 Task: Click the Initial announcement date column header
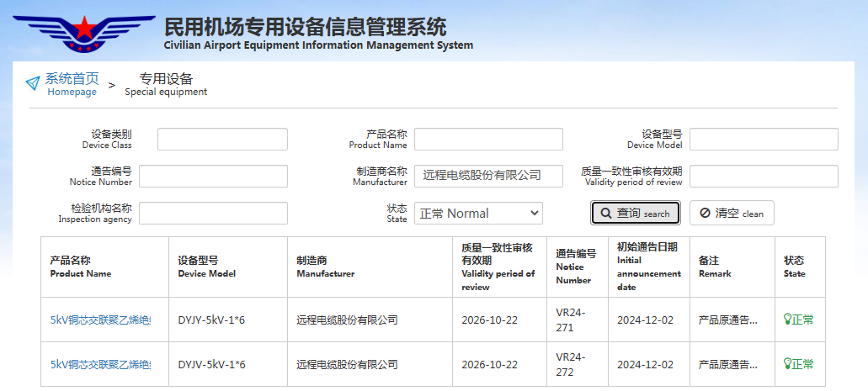[649, 267]
